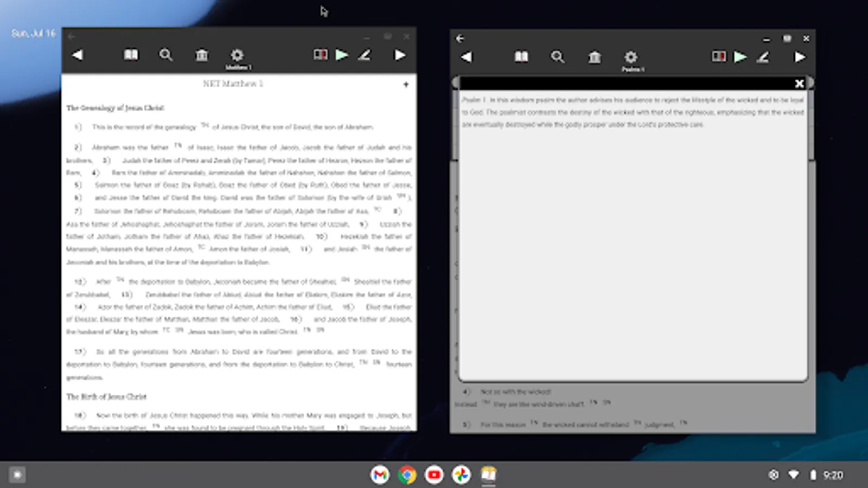This screenshot has width=868, height=488.
Task: Click the 'Psalms 1' label under the gear
Action: point(633,69)
